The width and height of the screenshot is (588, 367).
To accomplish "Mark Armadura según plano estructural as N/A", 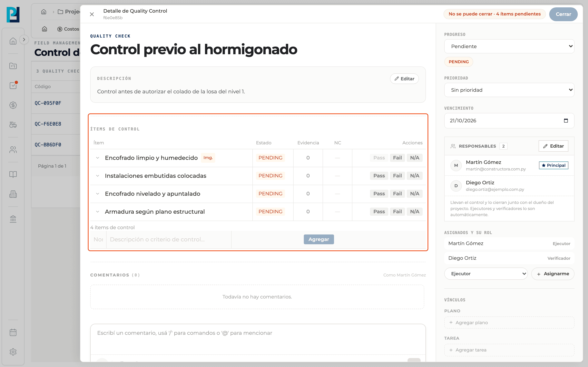I will [x=414, y=212].
